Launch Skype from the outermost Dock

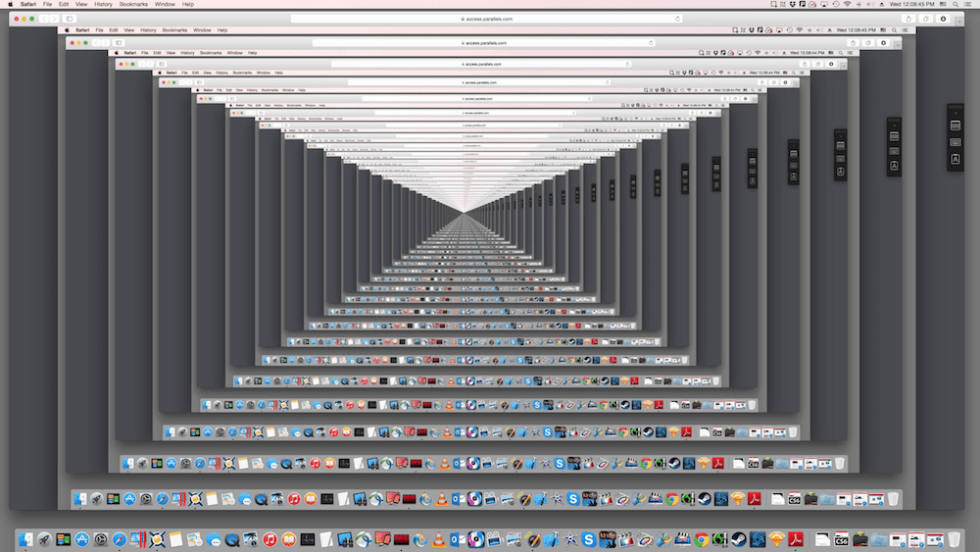click(x=588, y=539)
